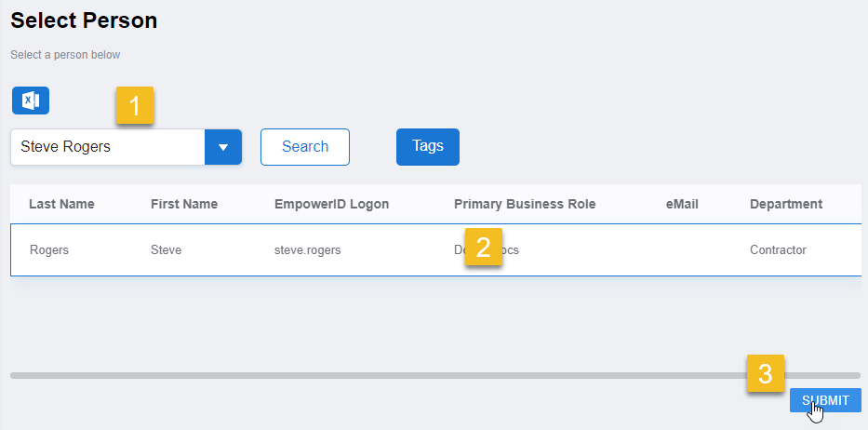Click the yellow step 3 marker

point(766,374)
